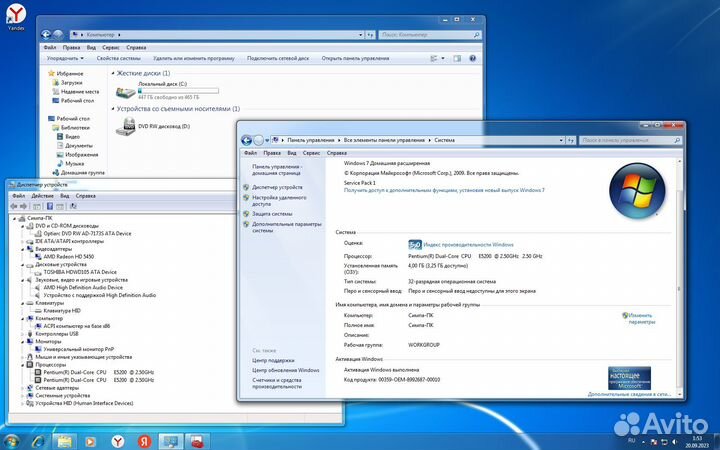The image size is (720, 450).
Task: Select AMD High Definition Audio Device
Action: (83, 287)
